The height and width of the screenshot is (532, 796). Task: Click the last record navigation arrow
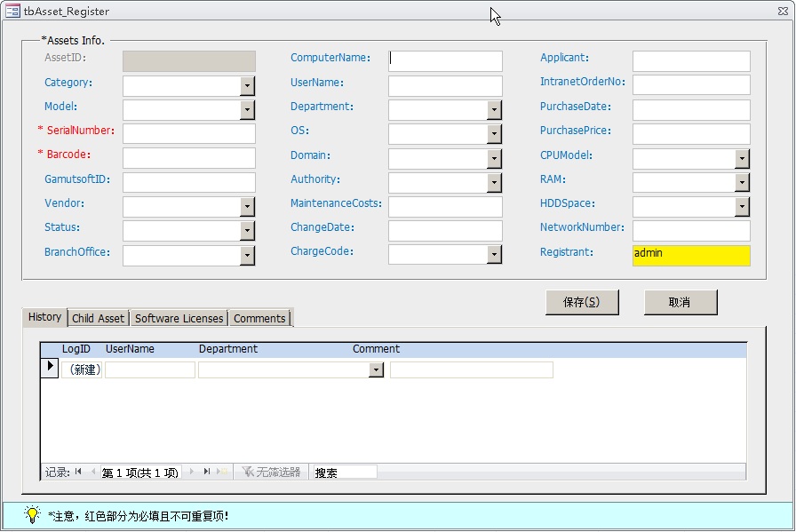click(207, 472)
